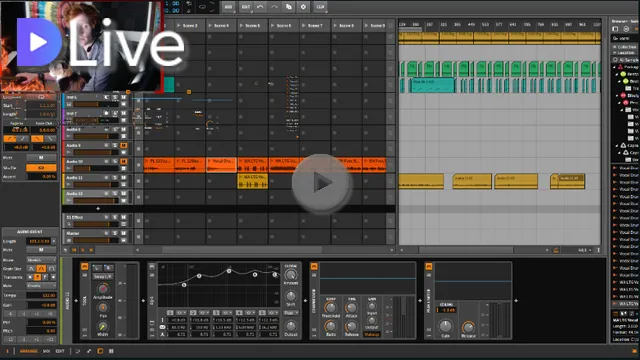Unmute the Audio 9 track
This screenshot has height=360, width=640.
(x=124, y=145)
